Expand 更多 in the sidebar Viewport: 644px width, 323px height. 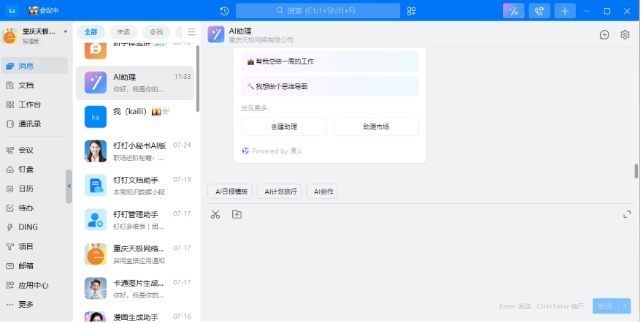point(34,305)
